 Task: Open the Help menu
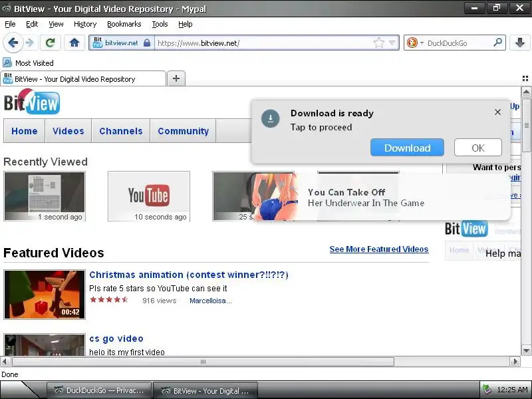(186, 24)
